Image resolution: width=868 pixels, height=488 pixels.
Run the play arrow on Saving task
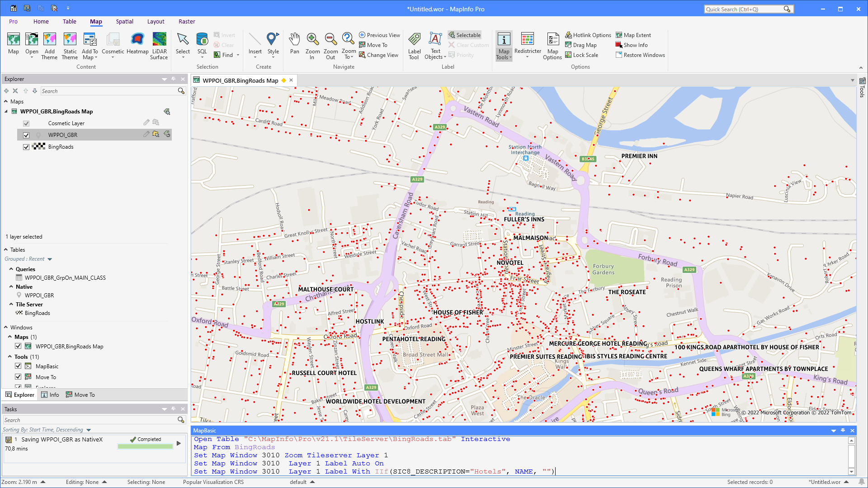179,443
